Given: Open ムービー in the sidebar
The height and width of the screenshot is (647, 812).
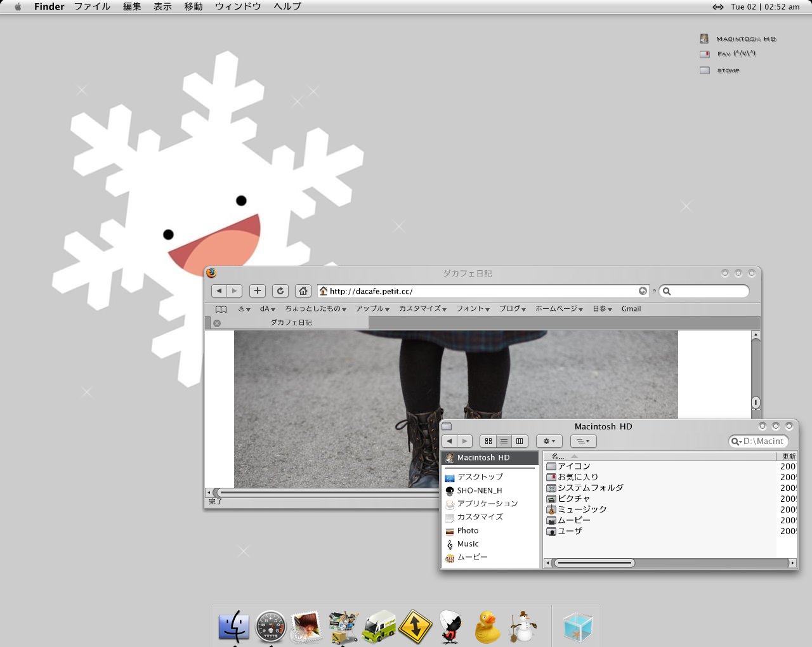Looking at the screenshot, I should click(x=473, y=557).
